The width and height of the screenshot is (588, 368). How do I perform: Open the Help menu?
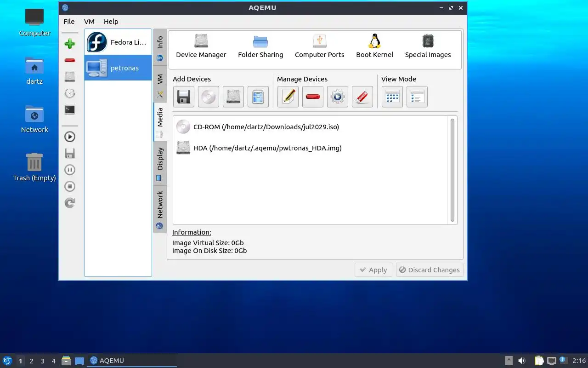point(111,21)
